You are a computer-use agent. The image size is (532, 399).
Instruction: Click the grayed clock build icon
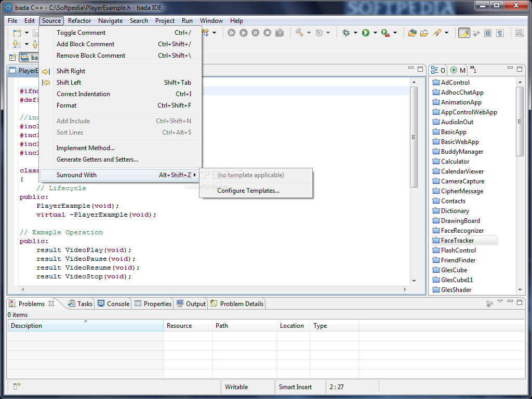pos(319,33)
